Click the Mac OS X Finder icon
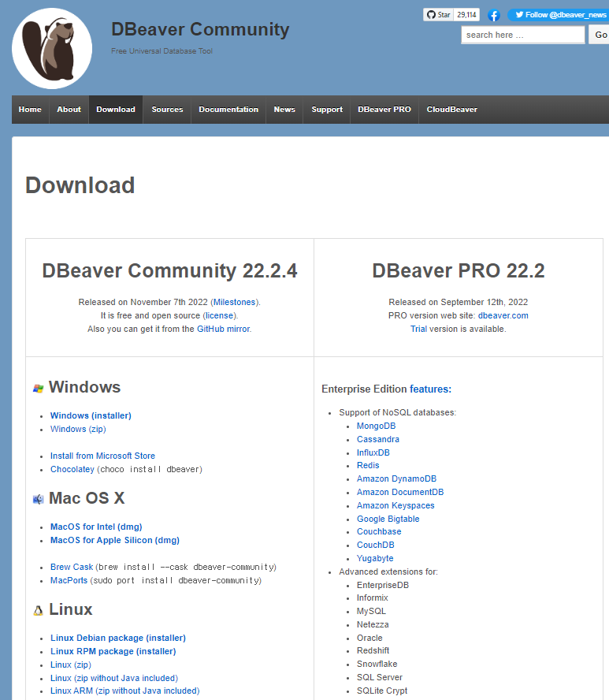The height and width of the screenshot is (700, 609). (x=39, y=499)
